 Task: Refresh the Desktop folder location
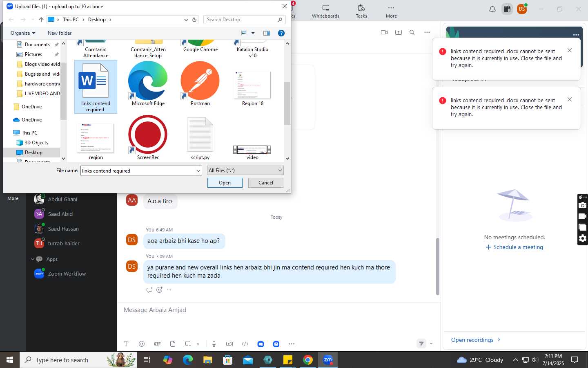point(194,20)
